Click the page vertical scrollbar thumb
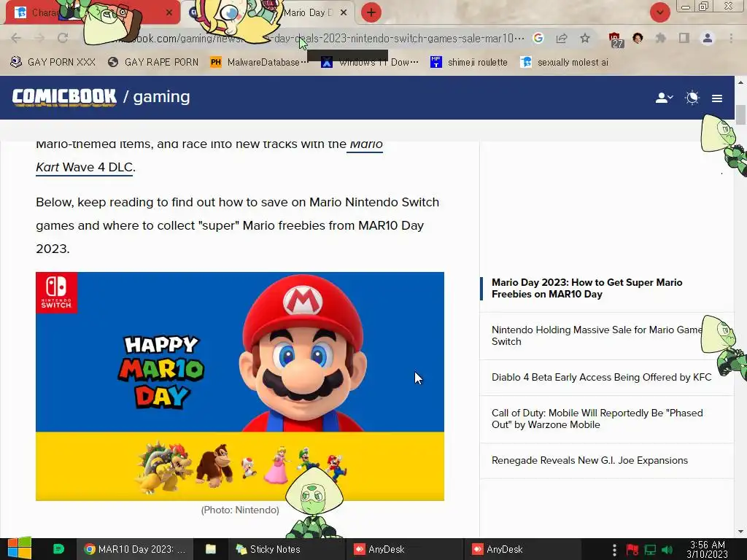This screenshot has width=747, height=560. click(740, 114)
